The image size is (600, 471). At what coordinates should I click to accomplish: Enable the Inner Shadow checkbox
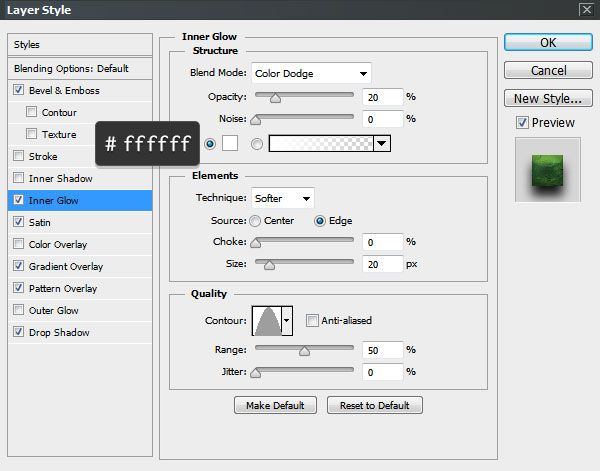pos(18,178)
